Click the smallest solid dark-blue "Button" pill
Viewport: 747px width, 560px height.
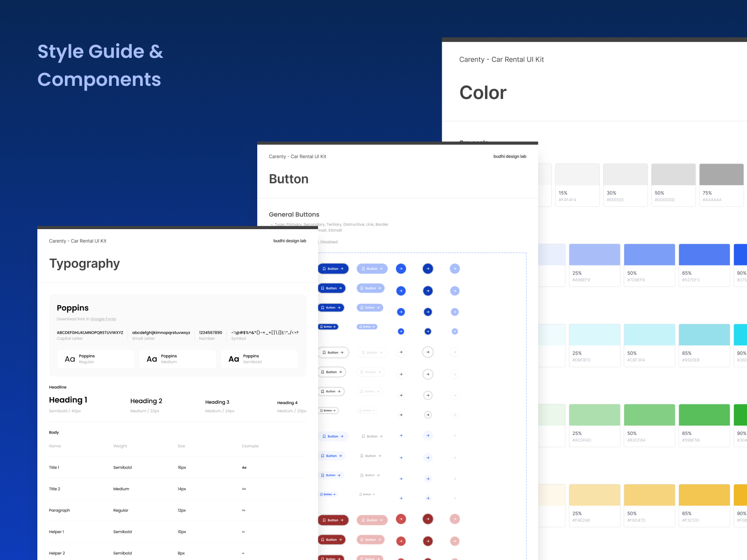(328, 327)
